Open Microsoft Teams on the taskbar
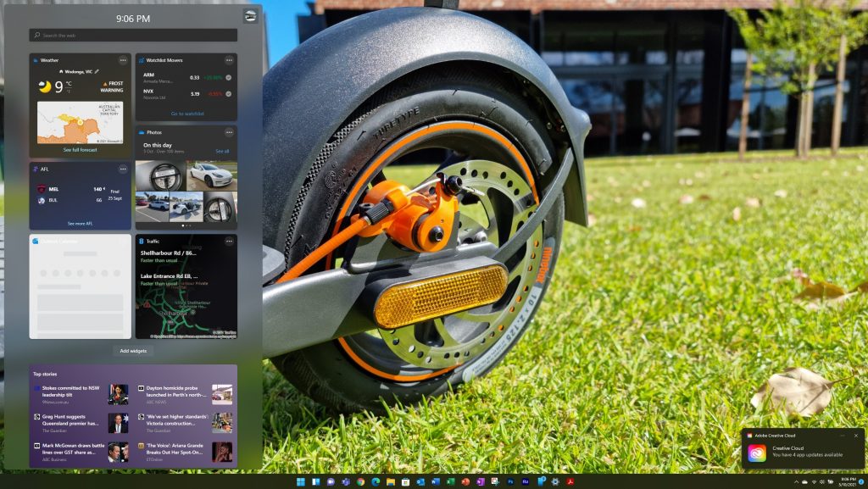868x489 pixels. click(346, 482)
